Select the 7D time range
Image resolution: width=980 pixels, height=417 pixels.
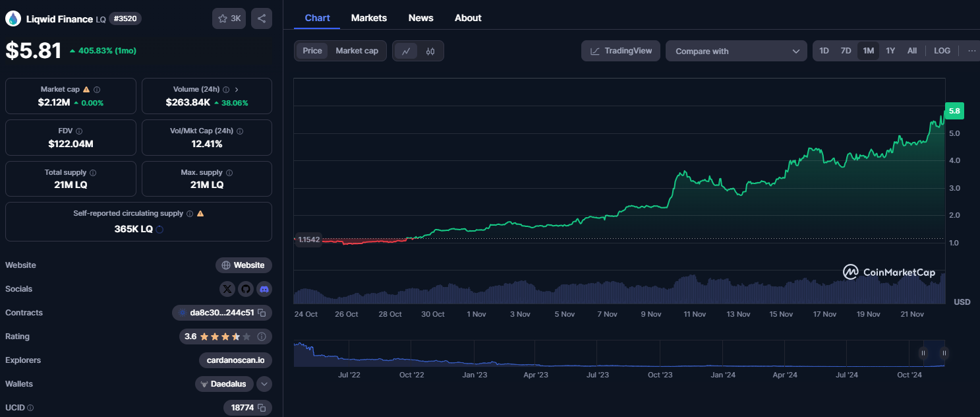846,51
